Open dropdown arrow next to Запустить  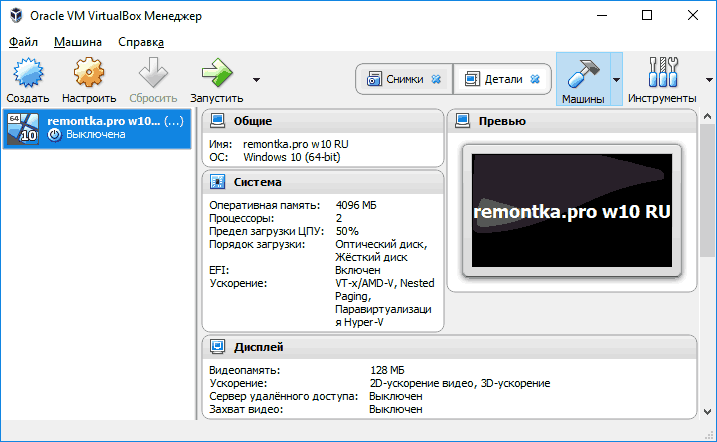(x=256, y=80)
